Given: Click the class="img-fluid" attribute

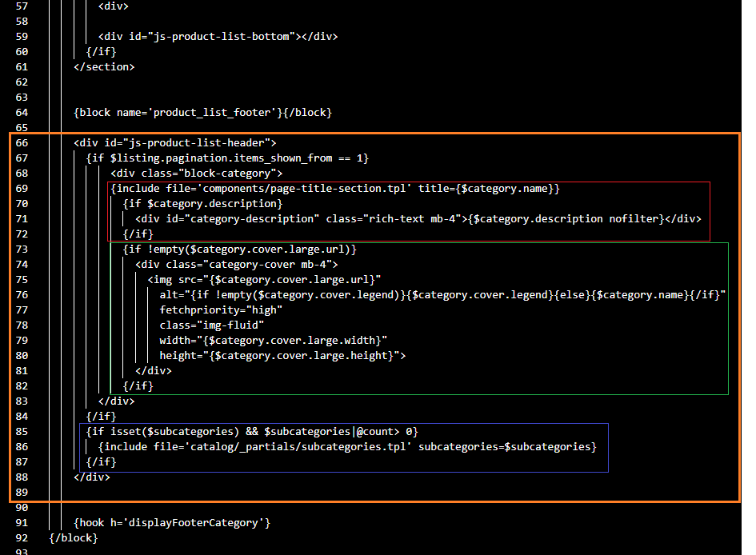Looking at the screenshot, I should click(212, 325).
